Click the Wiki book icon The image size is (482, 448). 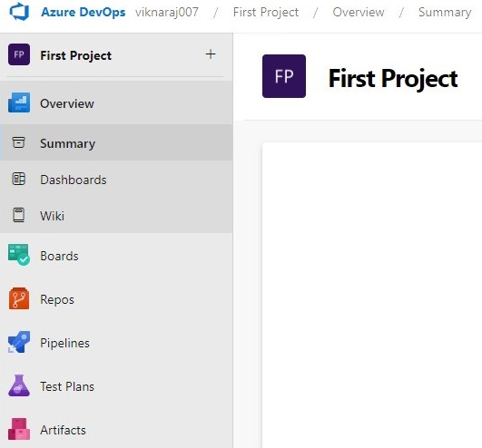(x=19, y=215)
